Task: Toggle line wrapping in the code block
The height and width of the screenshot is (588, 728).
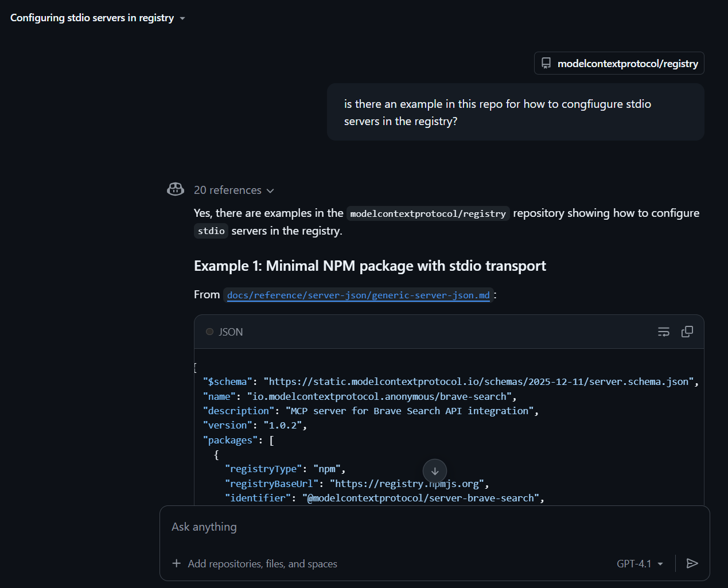Action: [x=663, y=332]
